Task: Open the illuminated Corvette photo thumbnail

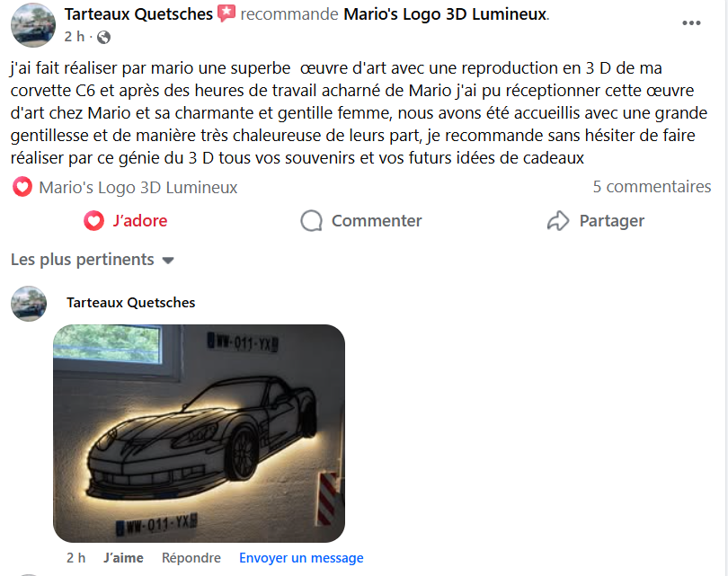Action: (x=199, y=433)
